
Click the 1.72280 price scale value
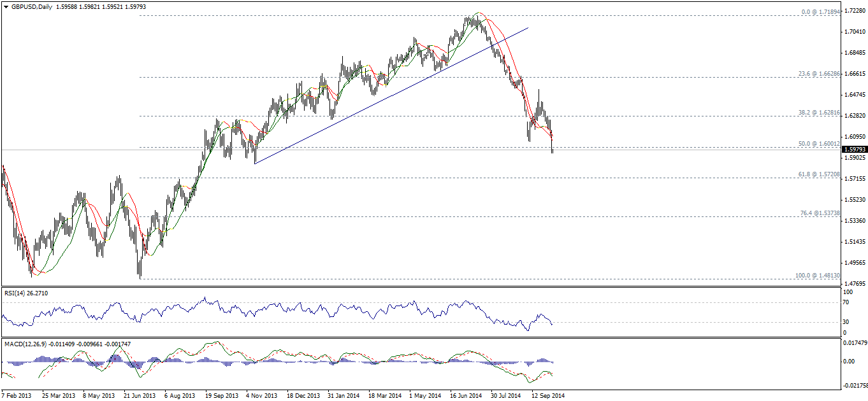[x=855, y=11]
